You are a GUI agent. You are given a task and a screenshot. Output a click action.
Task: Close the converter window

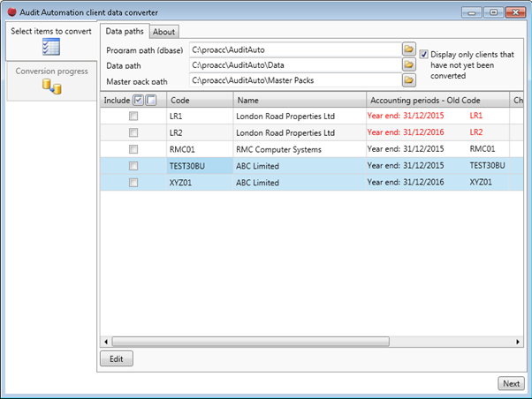point(515,12)
